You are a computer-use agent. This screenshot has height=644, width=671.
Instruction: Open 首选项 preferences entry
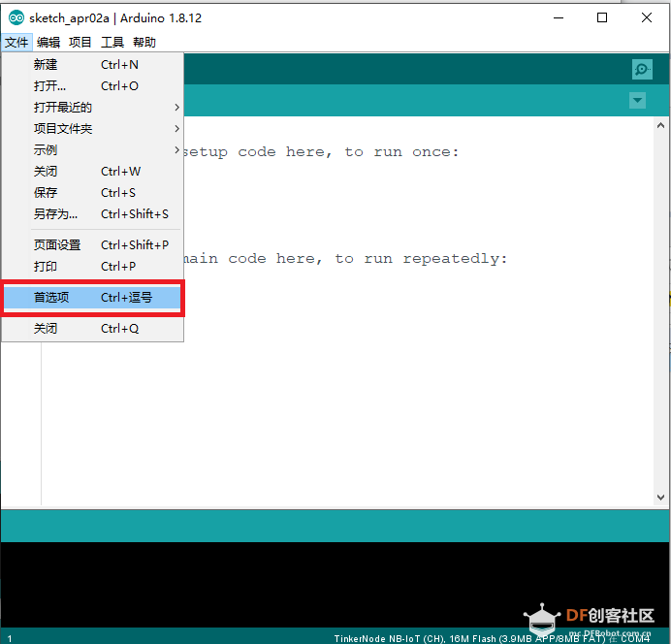point(92,298)
